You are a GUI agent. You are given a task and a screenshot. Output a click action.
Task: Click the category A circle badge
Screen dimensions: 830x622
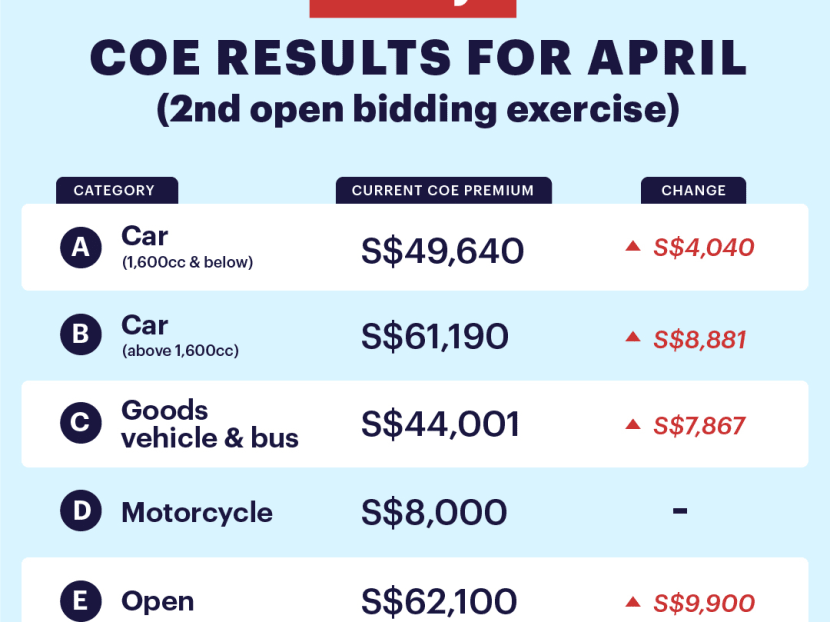tap(80, 248)
